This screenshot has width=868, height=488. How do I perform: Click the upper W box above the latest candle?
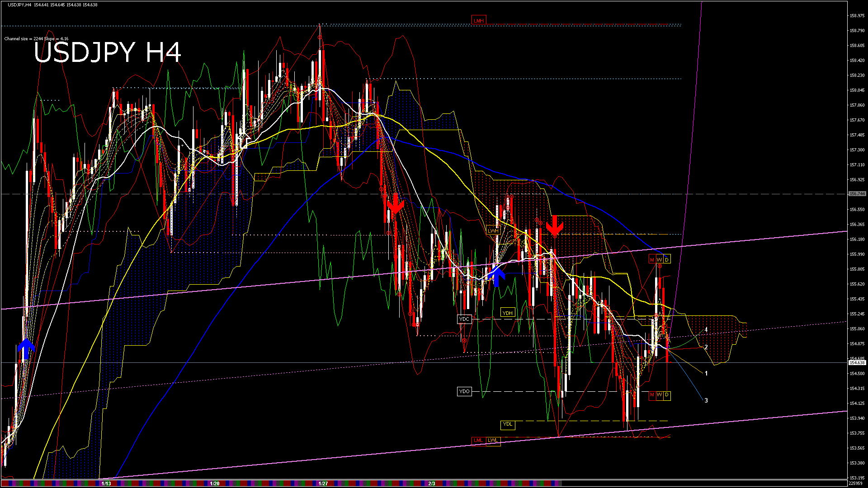pos(659,259)
